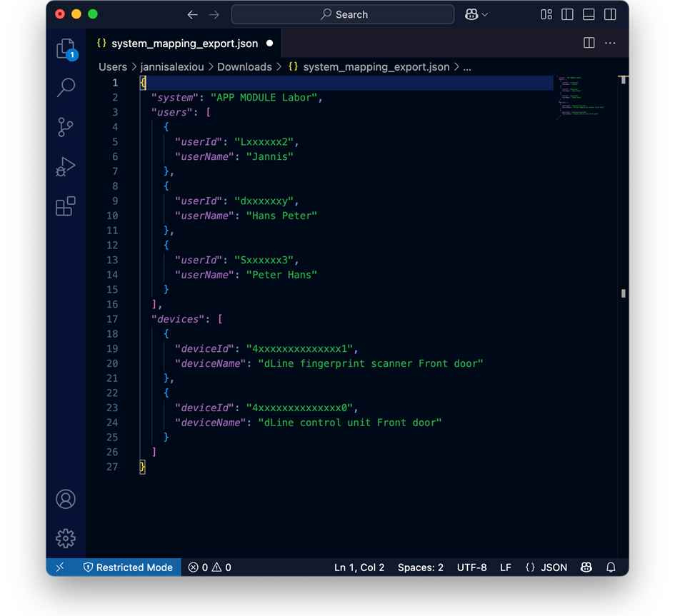675x616 pixels.
Task: Open the Manage gear icon
Action: [66, 538]
